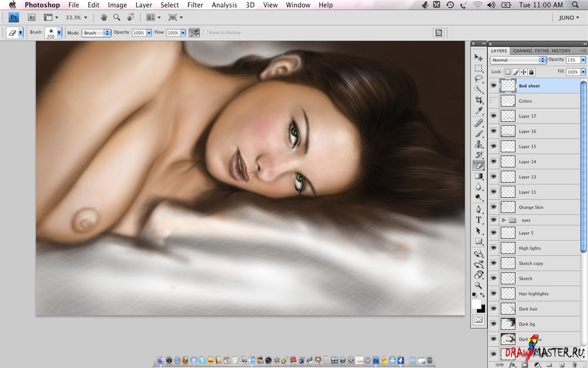Hide the Orange Skin layer
Viewport: 588px width, 368px height.
[x=493, y=207]
